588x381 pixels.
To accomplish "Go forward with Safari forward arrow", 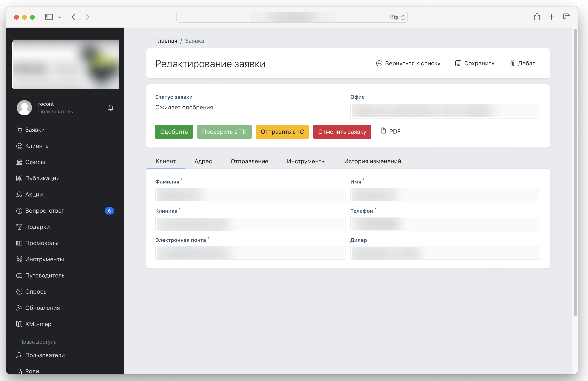I will tap(87, 17).
